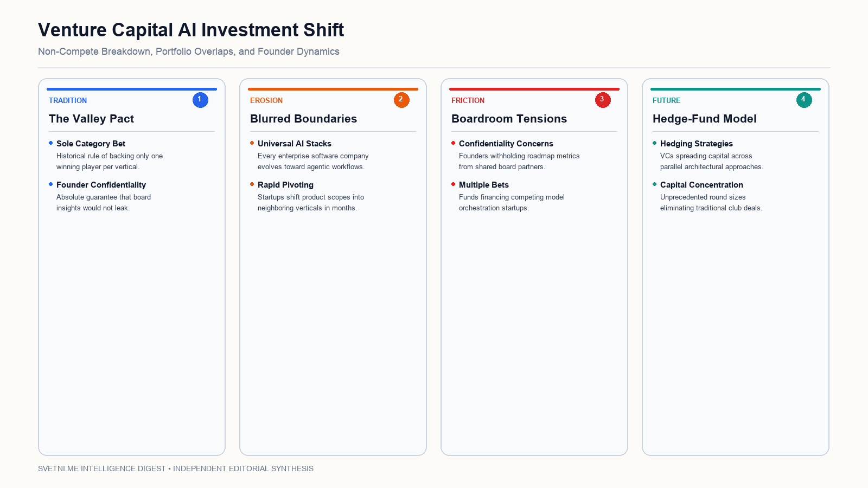The width and height of the screenshot is (868, 488).
Task: Click text 'Absolute guarantee that board'
Action: tap(104, 197)
